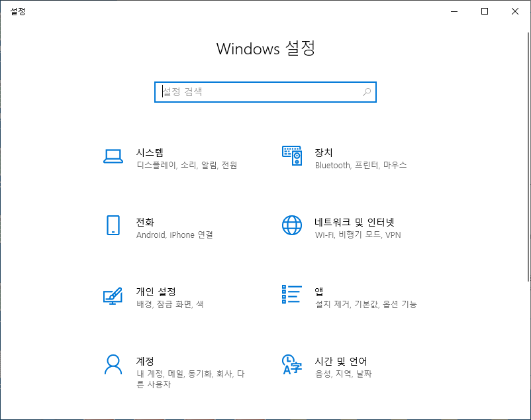Select the 시간 및 언어 title
The width and height of the screenshot is (531, 420).
pyautogui.click(x=341, y=361)
